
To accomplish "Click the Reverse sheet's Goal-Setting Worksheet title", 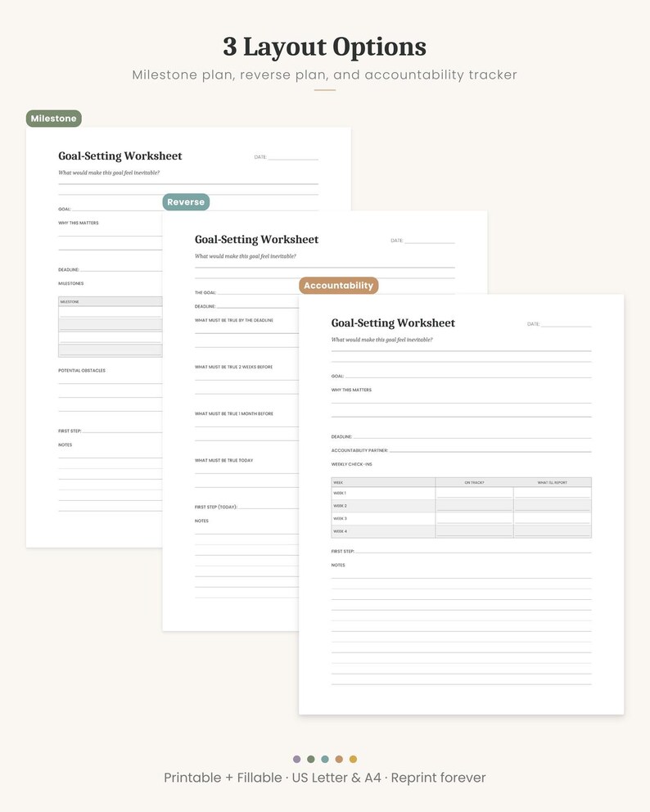I will [256, 239].
